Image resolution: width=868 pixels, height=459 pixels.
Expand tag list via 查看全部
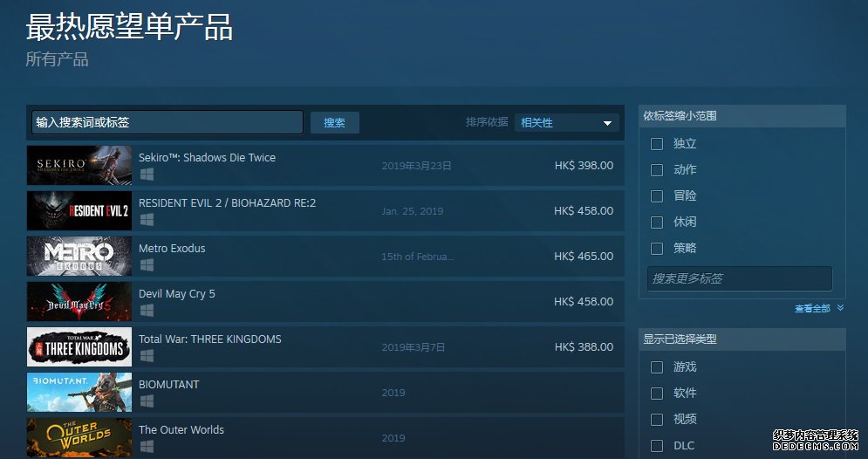point(819,308)
